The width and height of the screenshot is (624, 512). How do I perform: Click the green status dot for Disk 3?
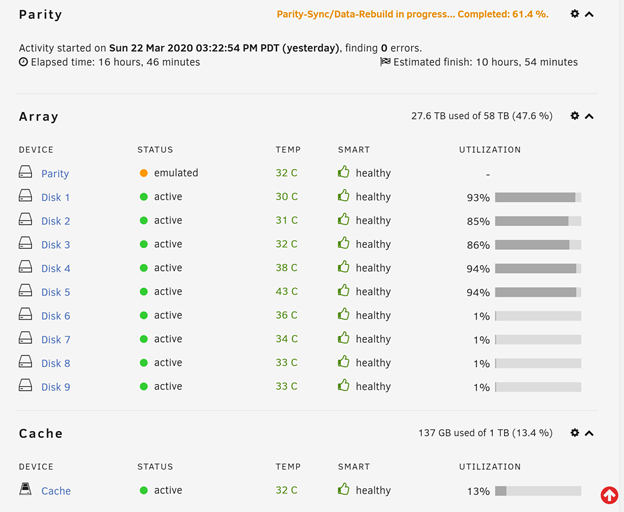pos(144,244)
